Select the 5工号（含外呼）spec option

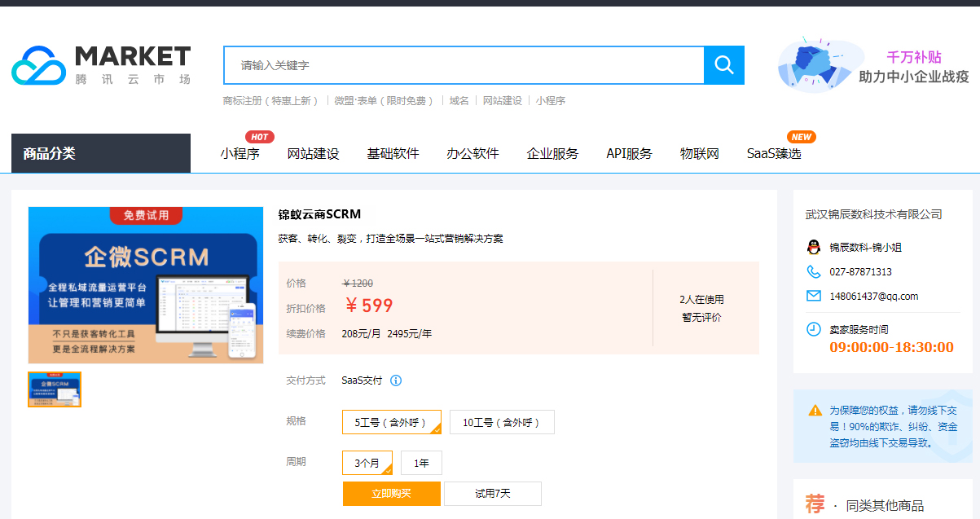coord(392,422)
